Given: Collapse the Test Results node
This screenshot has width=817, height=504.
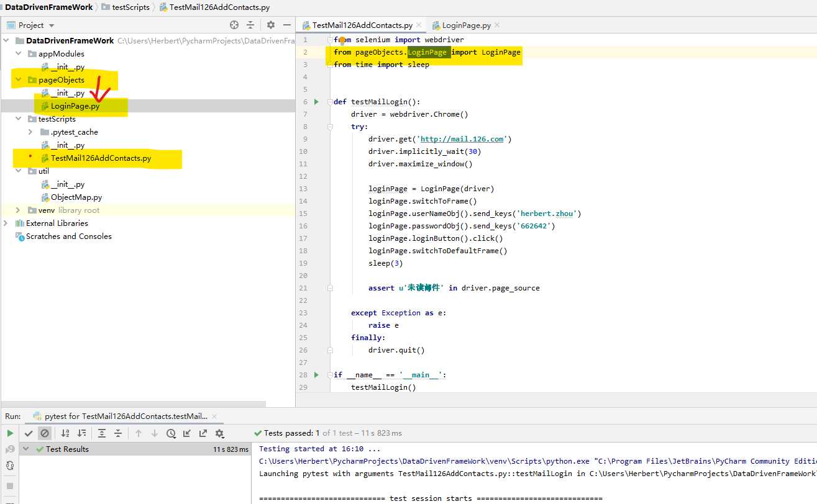Looking at the screenshot, I should coord(26,449).
